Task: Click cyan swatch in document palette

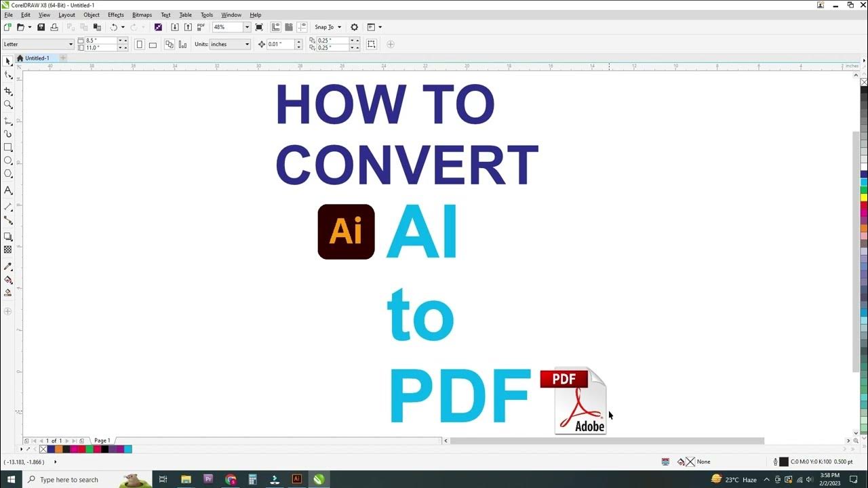Action: tap(128, 449)
